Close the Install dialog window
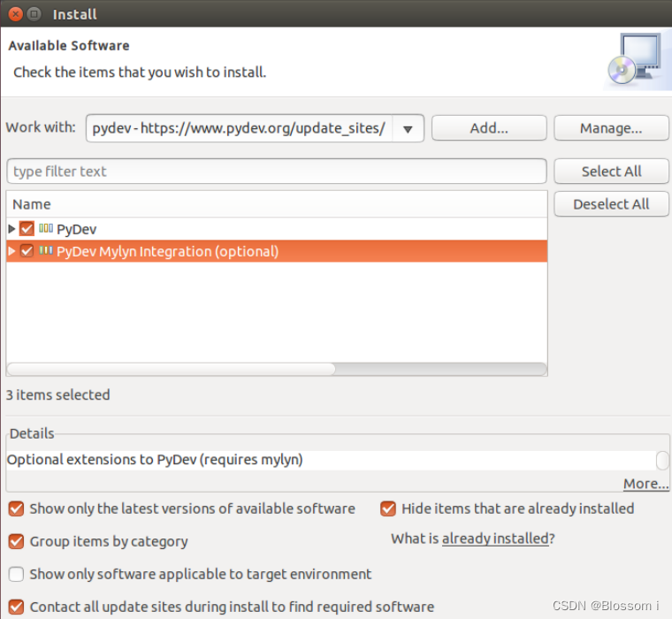This screenshot has height=619, width=672. (x=16, y=14)
